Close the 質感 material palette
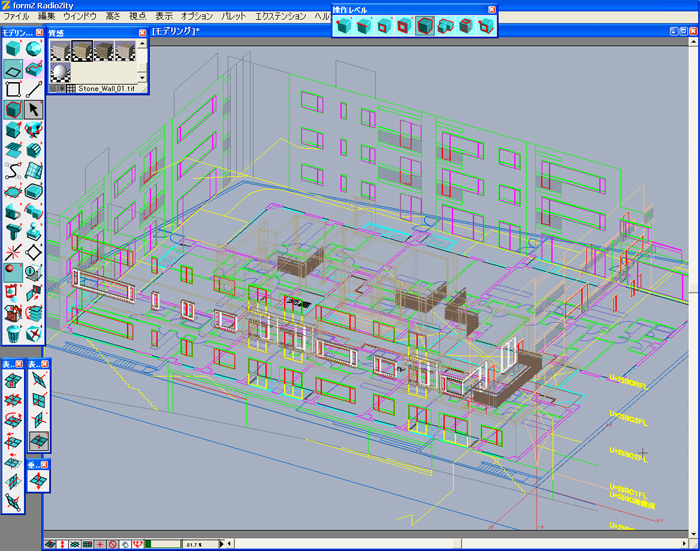This screenshot has width=700, height=551. pos(142,33)
